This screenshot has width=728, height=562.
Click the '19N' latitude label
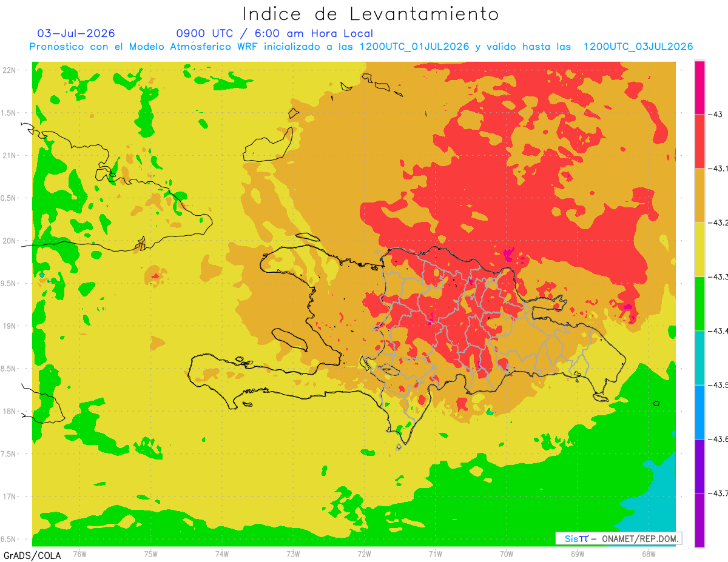coord(10,326)
